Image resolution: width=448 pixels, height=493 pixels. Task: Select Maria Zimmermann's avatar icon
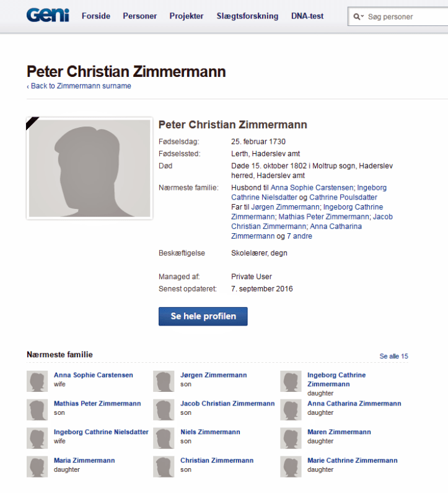pyautogui.click(x=37, y=466)
